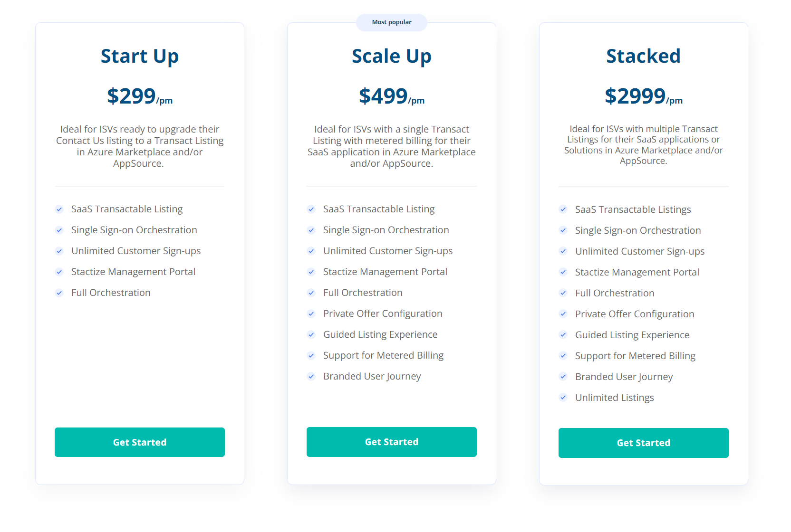This screenshot has width=791, height=532.
Task: Select the Stacked plan heading
Action: [x=643, y=56]
